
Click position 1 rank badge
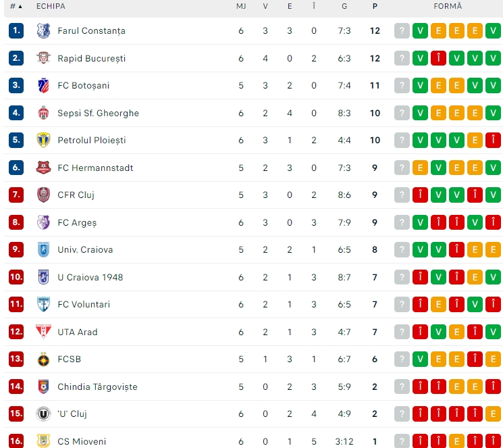coord(16,30)
